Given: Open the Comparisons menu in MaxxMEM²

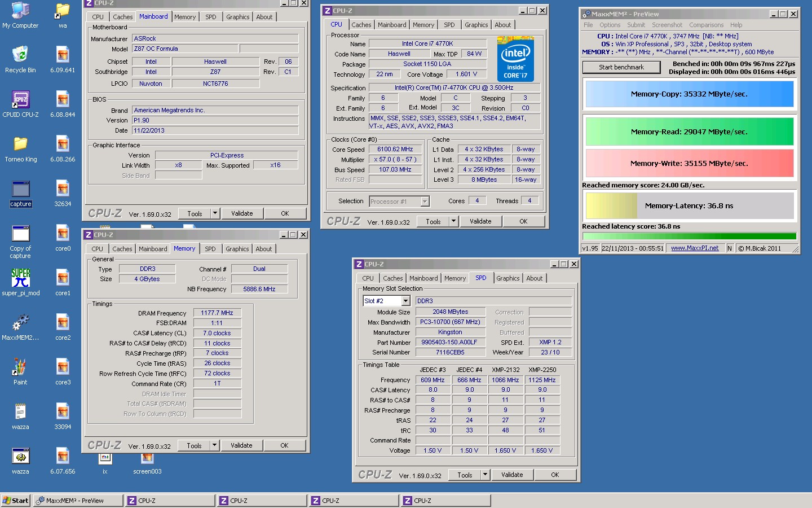Looking at the screenshot, I should [x=706, y=25].
